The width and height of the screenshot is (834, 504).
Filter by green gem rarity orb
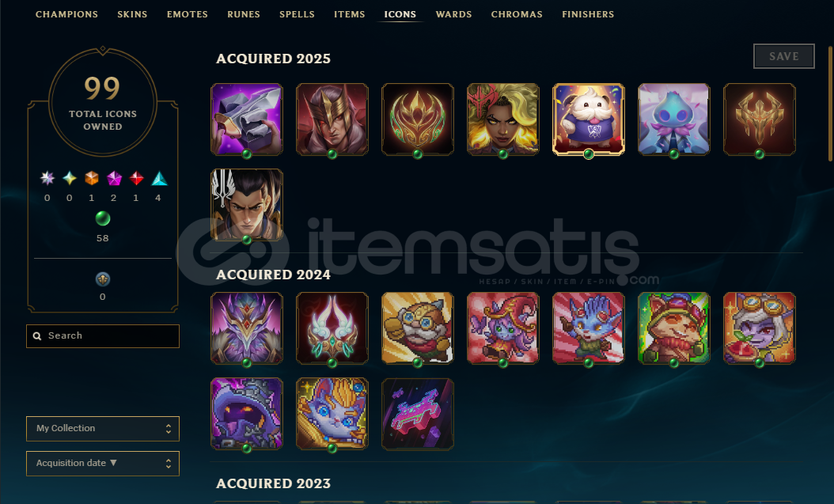[103, 218]
